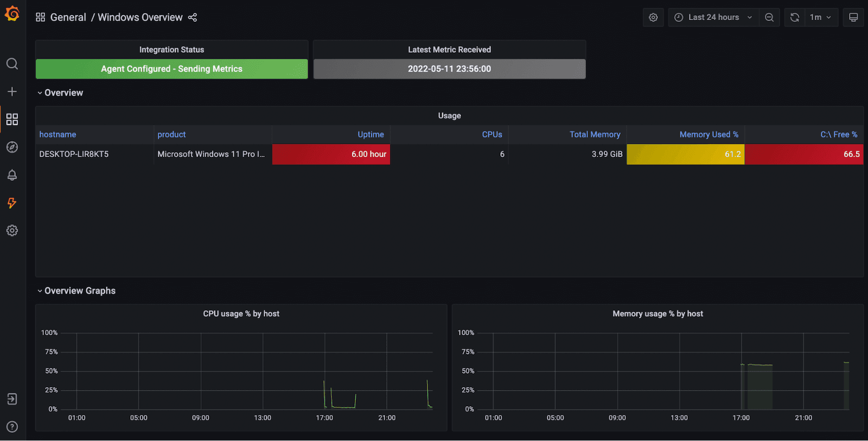
Task: Zoom out the time range
Action: coord(769,17)
